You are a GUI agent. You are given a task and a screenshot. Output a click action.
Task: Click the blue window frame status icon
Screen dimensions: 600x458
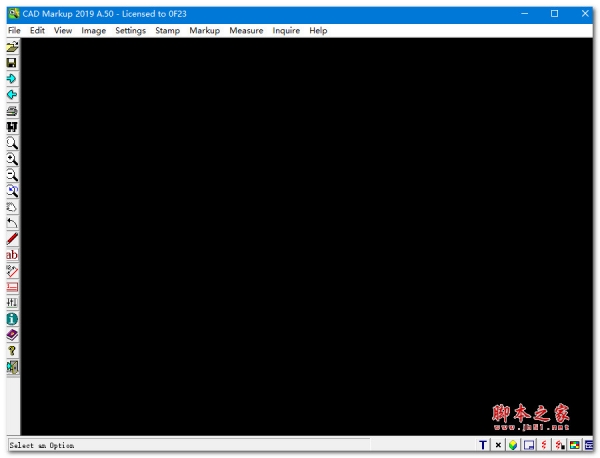[x=529, y=445]
